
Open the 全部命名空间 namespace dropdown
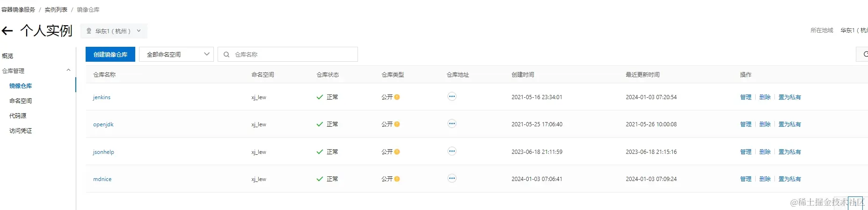pyautogui.click(x=176, y=54)
